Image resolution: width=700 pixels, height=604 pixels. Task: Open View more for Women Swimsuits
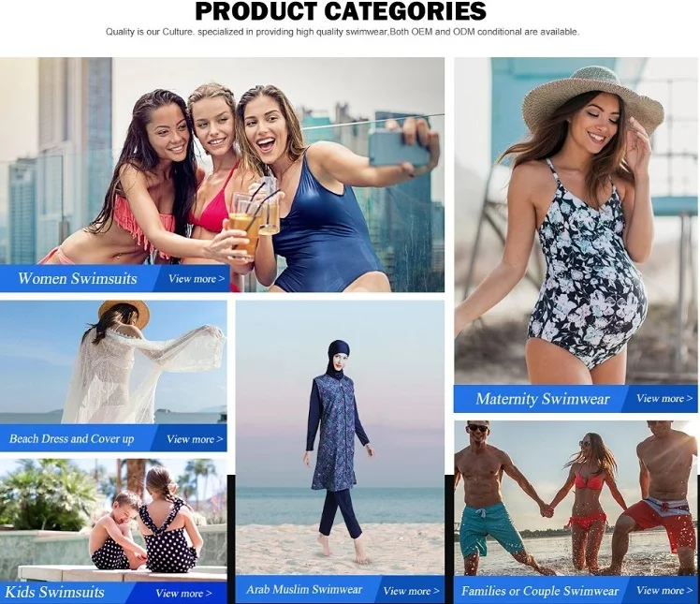(x=196, y=279)
